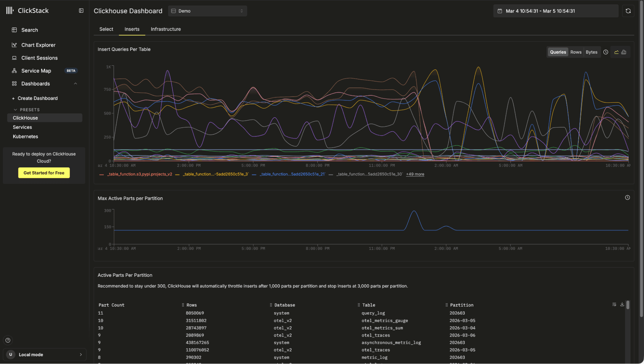Download Active Parts table as CSV
This screenshot has width=644, height=364.
(622, 304)
